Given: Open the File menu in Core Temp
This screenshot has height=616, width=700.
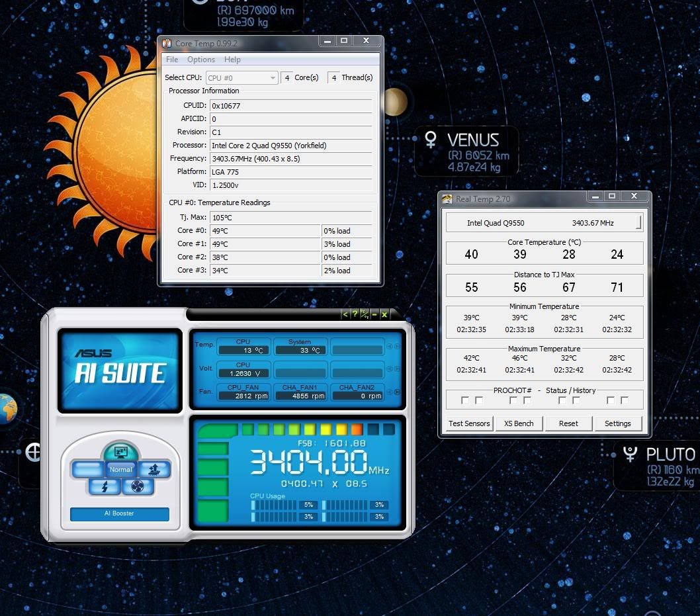Looking at the screenshot, I should [x=172, y=60].
